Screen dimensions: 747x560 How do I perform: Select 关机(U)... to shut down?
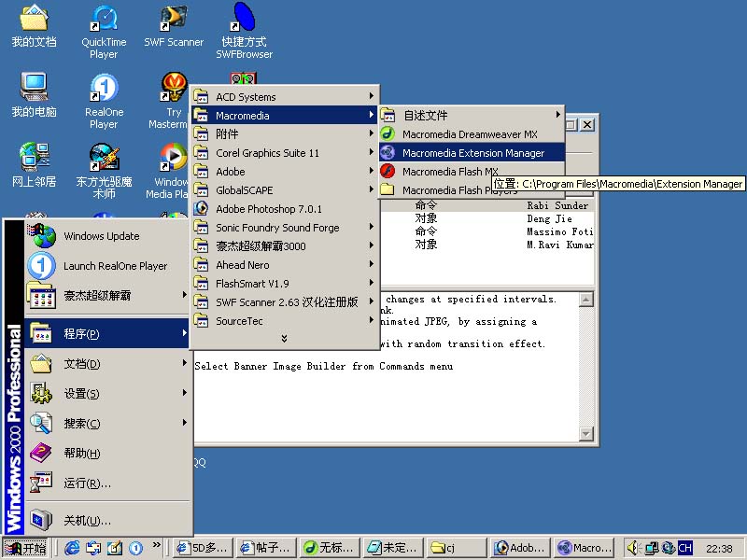pyautogui.click(x=107, y=520)
